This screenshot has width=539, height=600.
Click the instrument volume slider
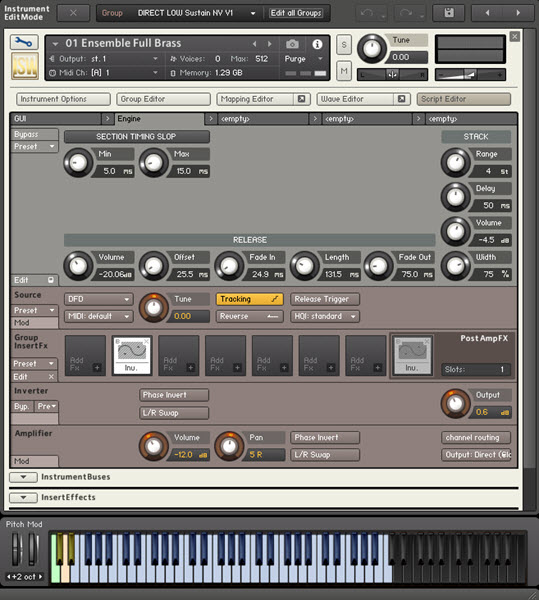coord(471,75)
